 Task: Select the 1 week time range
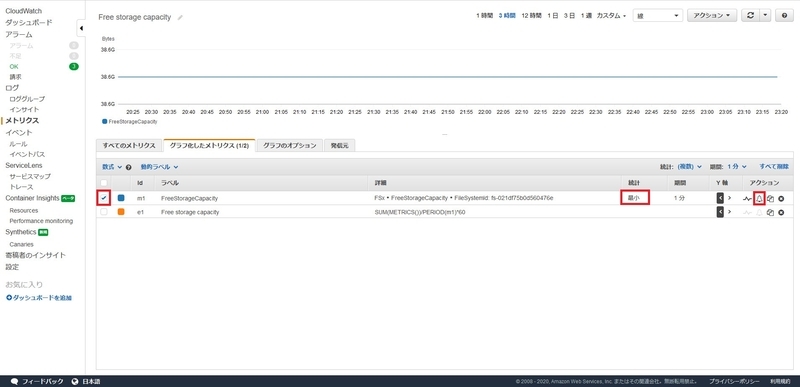pyautogui.click(x=586, y=16)
